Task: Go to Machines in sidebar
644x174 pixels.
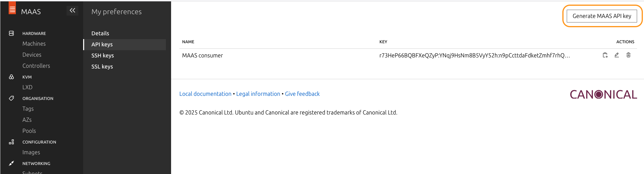Action: pos(34,44)
